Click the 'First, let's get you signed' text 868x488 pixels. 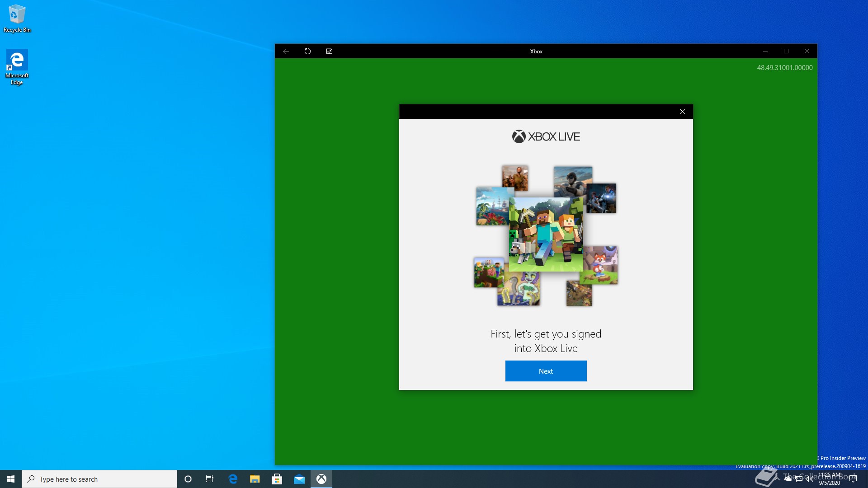coord(546,334)
